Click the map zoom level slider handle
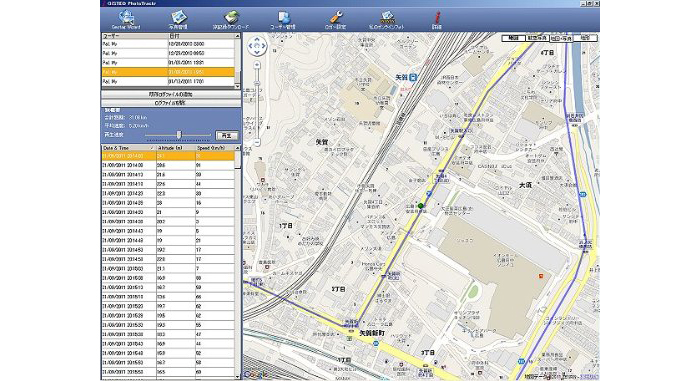The width and height of the screenshot is (700, 381). (x=257, y=84)
